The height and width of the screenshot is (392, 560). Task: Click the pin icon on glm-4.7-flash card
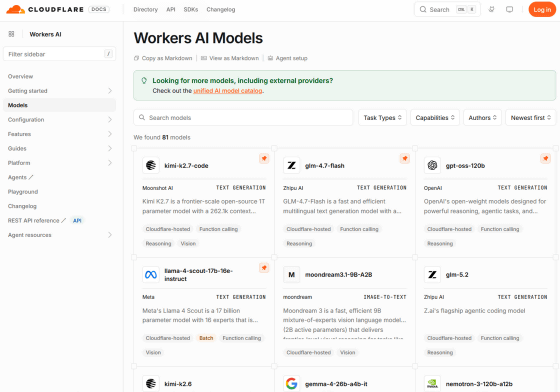click(x=405, y=158)
